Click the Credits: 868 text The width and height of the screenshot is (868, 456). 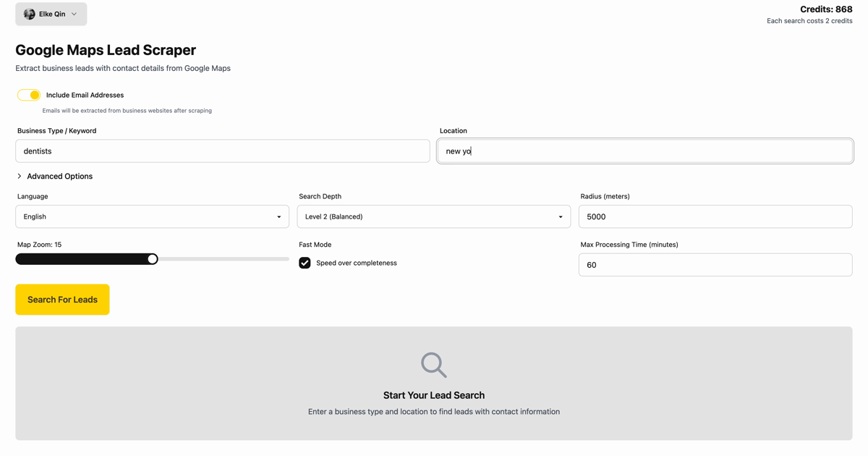(826, 9)
